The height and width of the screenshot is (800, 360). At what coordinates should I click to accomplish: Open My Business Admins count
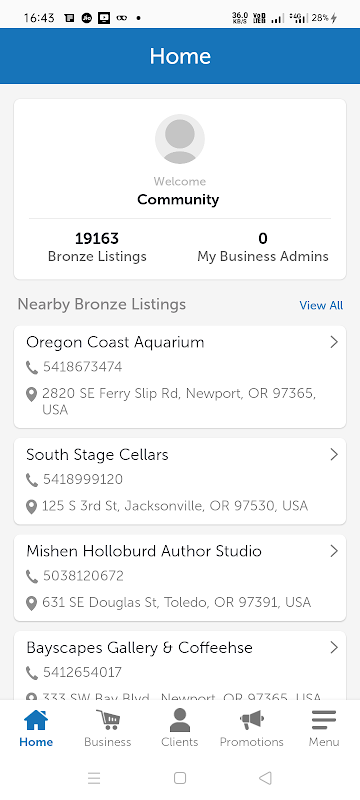point(263,247)
